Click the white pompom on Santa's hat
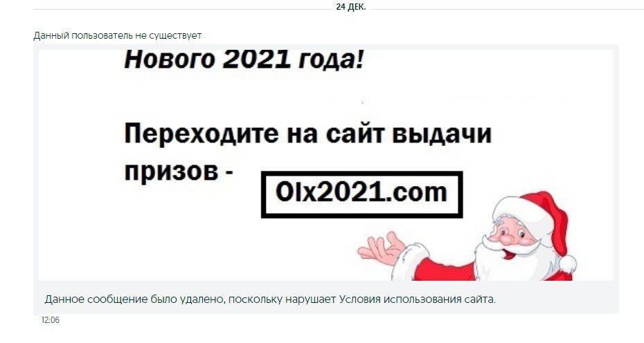644x343 pixels. point(567,264)
